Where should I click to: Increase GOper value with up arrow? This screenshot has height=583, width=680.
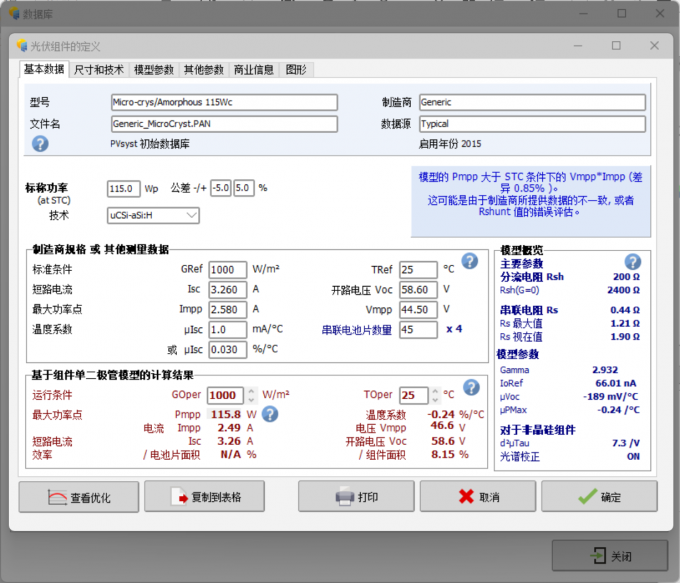click(x=252, y=390)
